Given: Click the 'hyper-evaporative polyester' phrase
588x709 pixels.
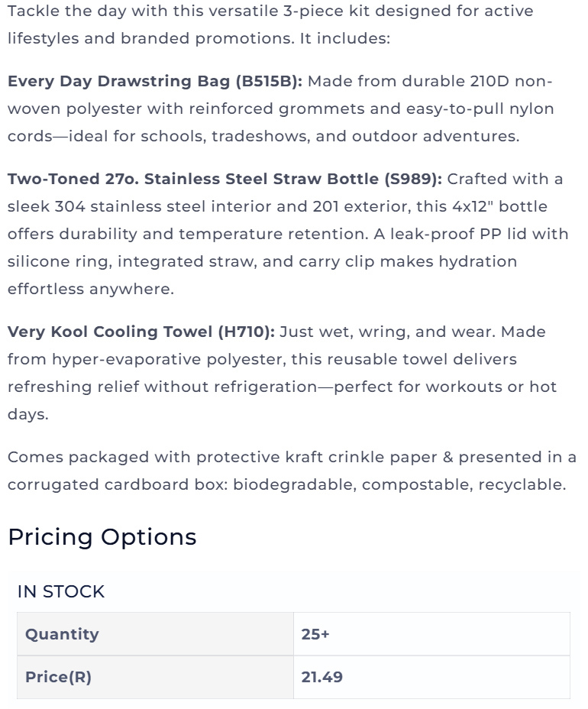Looking at the screenshot, I should coord(169,360).
